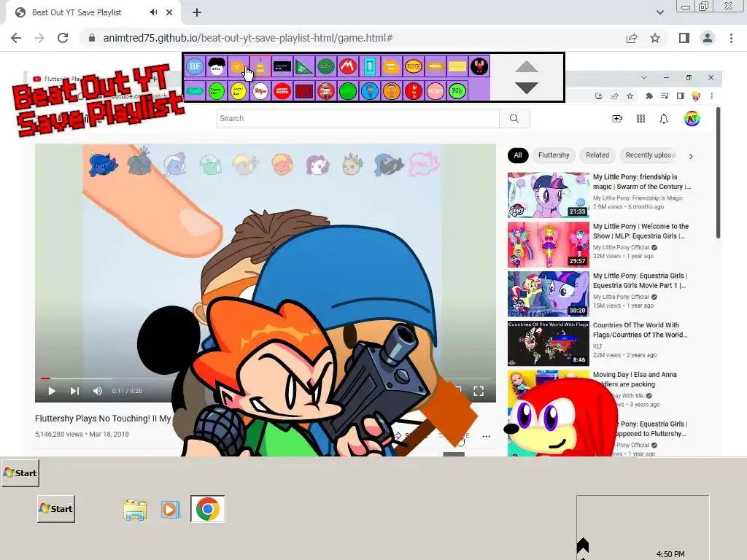Open Countries Of The World With Flags title
Viewport: 747px width, 560px height.
pyautogui.click(x=640, y=330)
